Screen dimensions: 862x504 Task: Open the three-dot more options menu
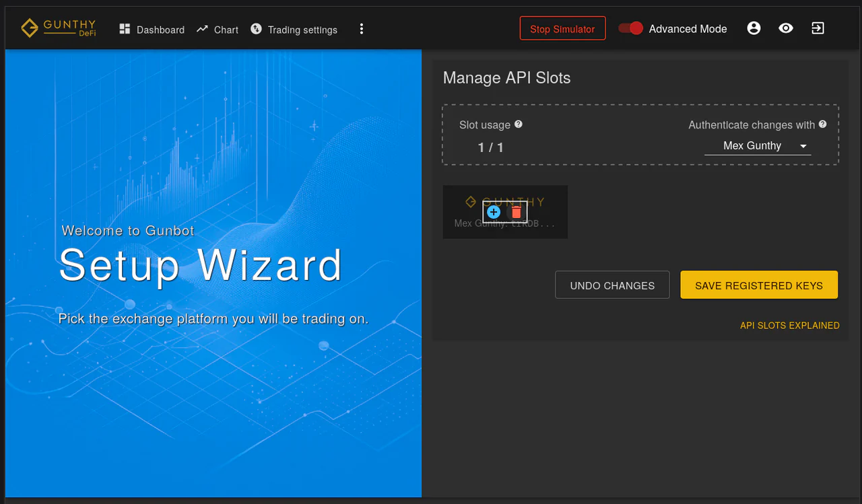pos(362,29)
